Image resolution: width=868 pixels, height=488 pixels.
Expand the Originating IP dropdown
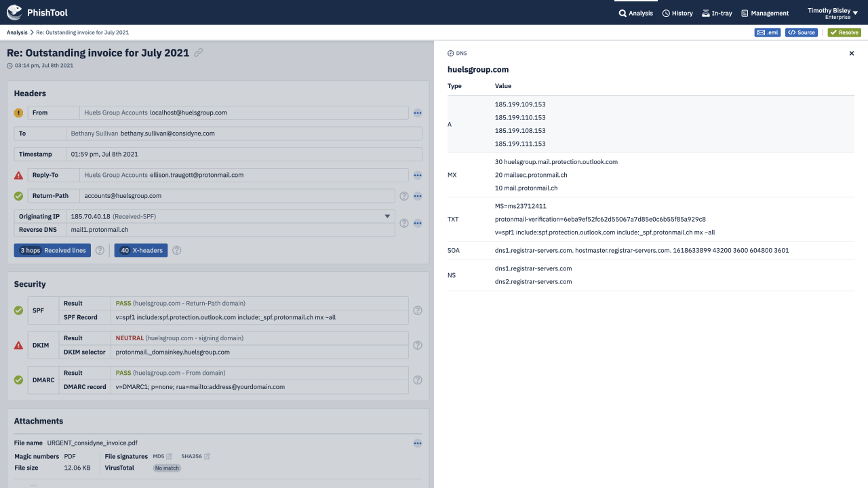(x=387, y=216)
